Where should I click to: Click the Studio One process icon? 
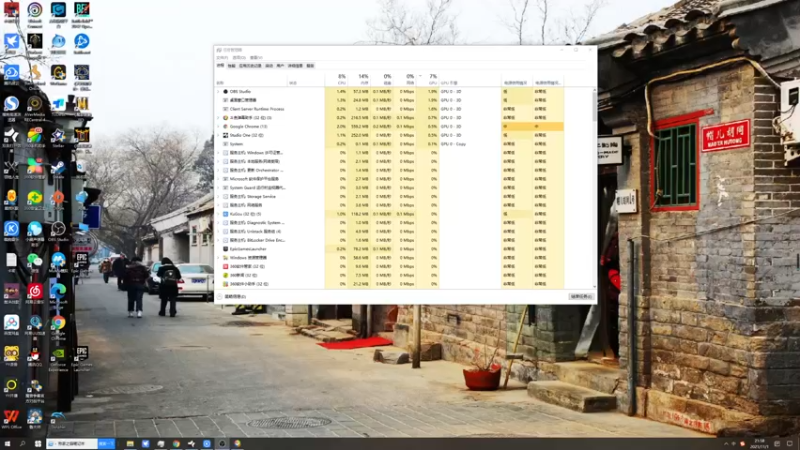click(x=225, y=135)
